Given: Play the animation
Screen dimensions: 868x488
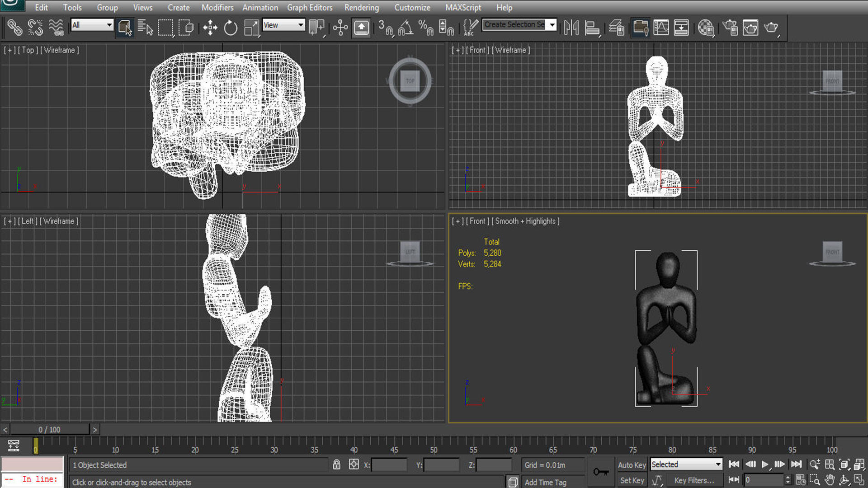Looking at the screenshot, I should point(765,464).
